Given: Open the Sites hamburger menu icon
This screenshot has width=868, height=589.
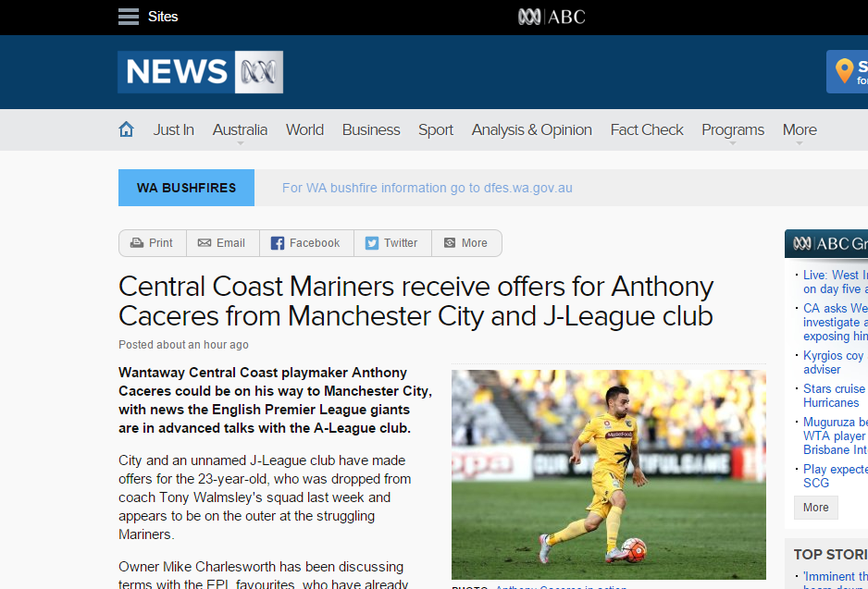Looking at the screenshot, I should tap(129, 17).
